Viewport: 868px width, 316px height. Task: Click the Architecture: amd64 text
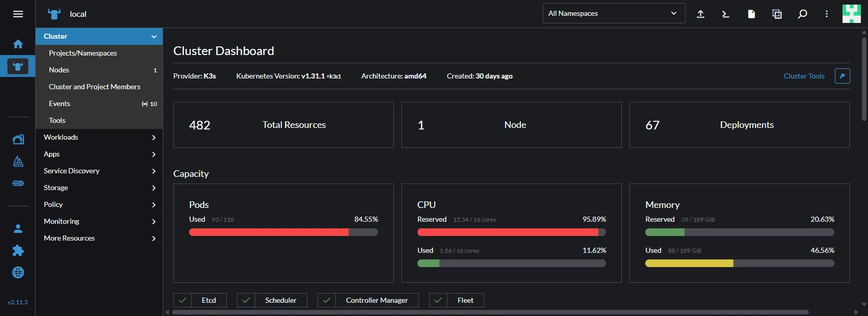click(393, 76)
